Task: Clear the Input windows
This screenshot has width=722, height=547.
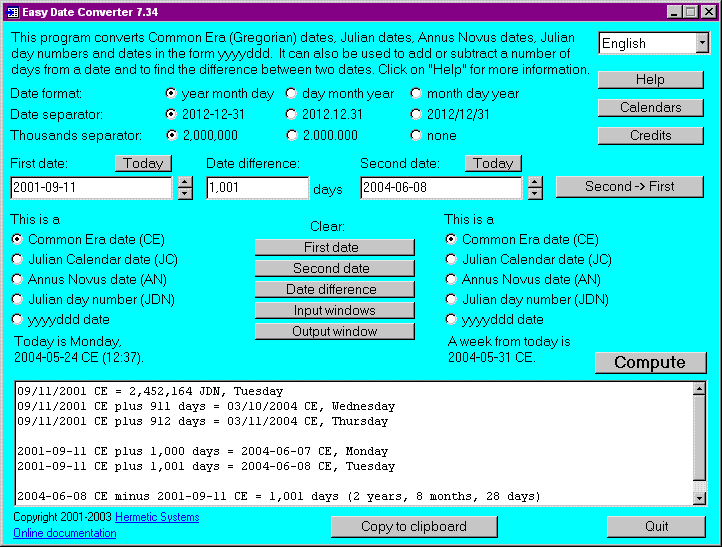Action: point(335,310)
